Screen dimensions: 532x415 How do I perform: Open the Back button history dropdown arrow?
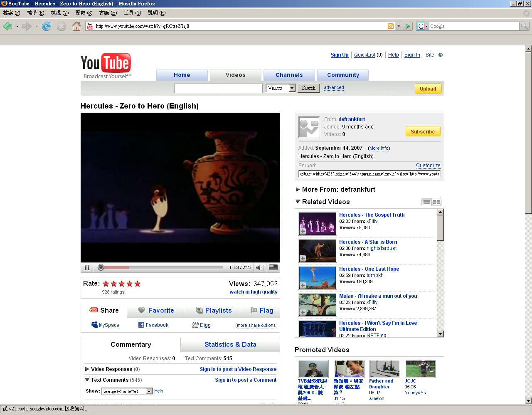click(x=17, y=26)
